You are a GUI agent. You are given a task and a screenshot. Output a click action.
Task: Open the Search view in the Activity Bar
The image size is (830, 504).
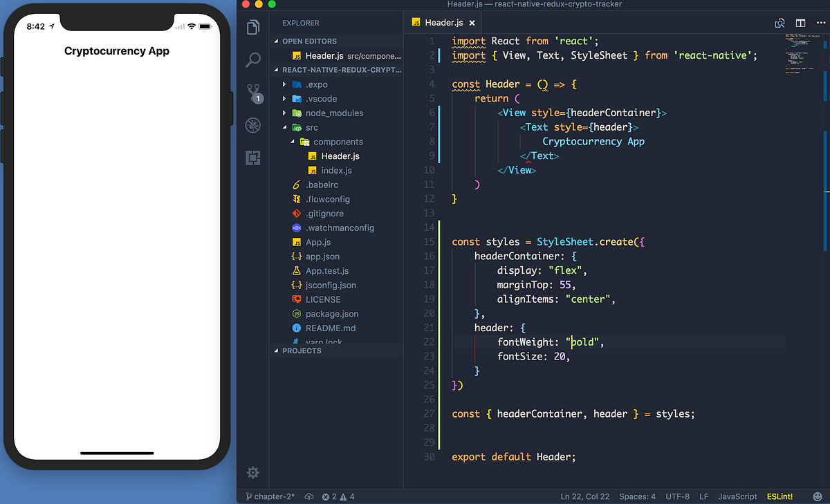pos(252,60)
